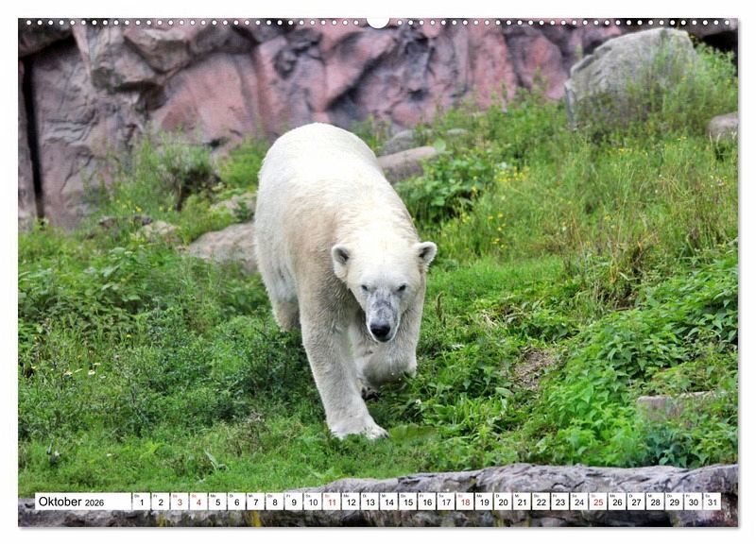The width and height of the screenshot is (756, 545).
Task: Select Sunday date 25 in red
Action: point(597,502)
